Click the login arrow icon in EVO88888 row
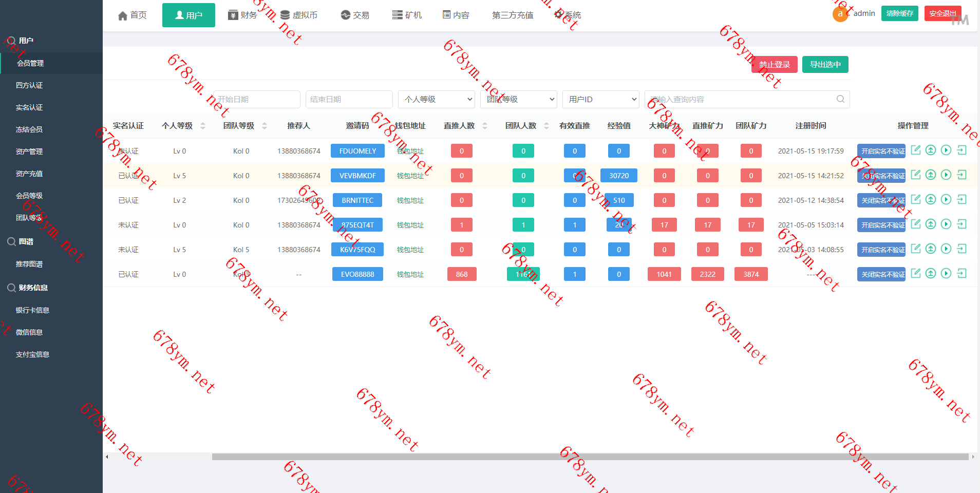This screenshot has width=980, height=493. pyautogui.click(x=962, y=273)
